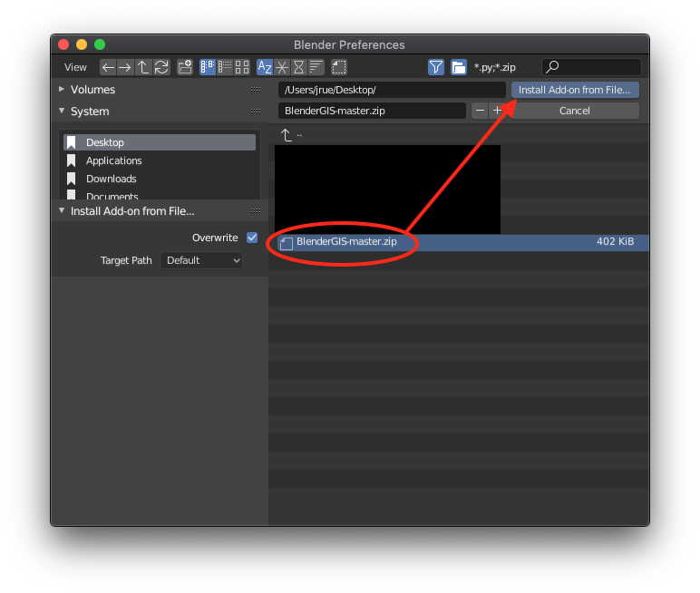The image size is (700, 593).
Task: Decrement filename number minus button
Action: click(480, 111)
